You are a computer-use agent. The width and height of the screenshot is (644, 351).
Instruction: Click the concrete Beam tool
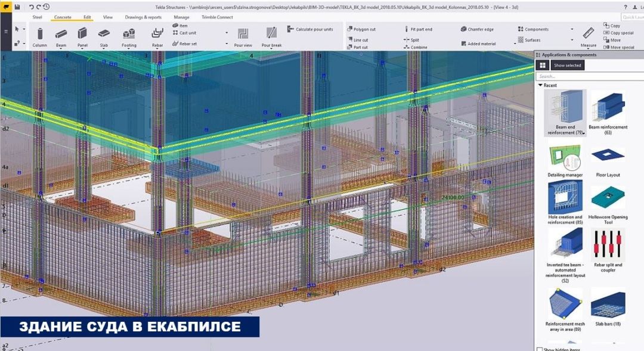coord(61,36)
